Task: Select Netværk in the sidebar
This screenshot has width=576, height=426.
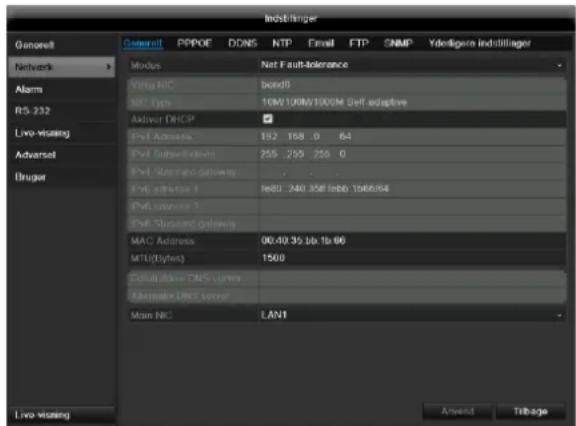Action: 61,67
